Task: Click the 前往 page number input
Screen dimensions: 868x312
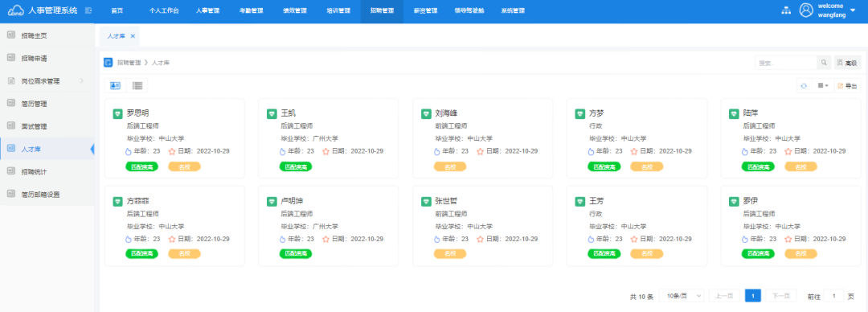Action: (x=834, y=296)
